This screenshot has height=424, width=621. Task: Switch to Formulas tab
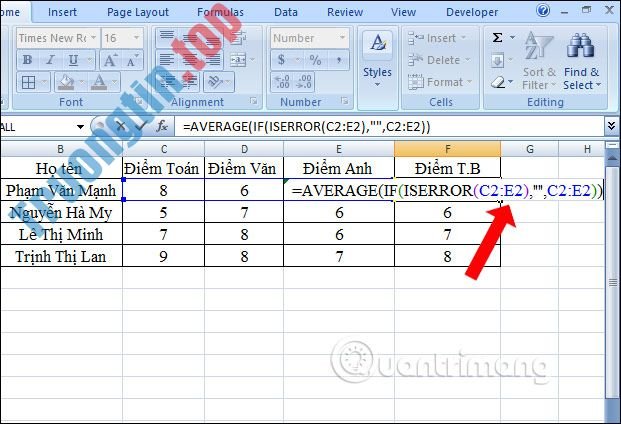(x=220, y=12)
